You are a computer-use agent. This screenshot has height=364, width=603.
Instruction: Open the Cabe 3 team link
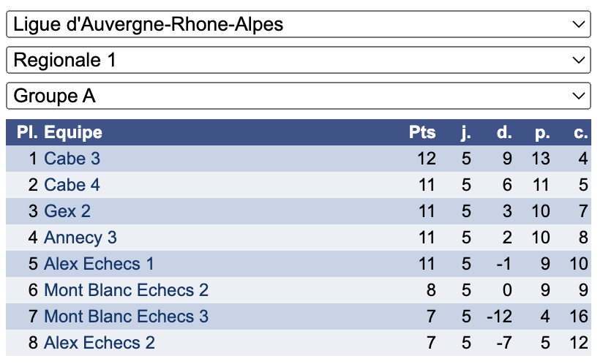(x=72, y=159)
